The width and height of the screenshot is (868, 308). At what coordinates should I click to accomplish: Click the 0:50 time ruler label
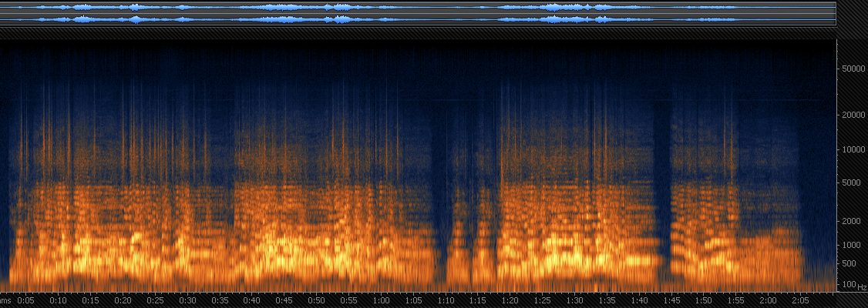tap(317, 300)
